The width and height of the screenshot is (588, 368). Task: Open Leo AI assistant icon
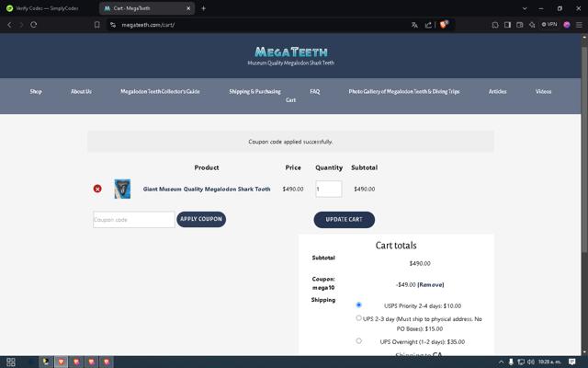pyautogui.click(x=532, y=25)
